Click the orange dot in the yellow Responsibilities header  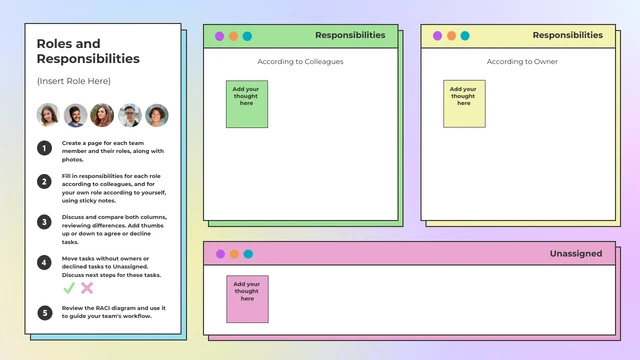(x=451, y=36)
